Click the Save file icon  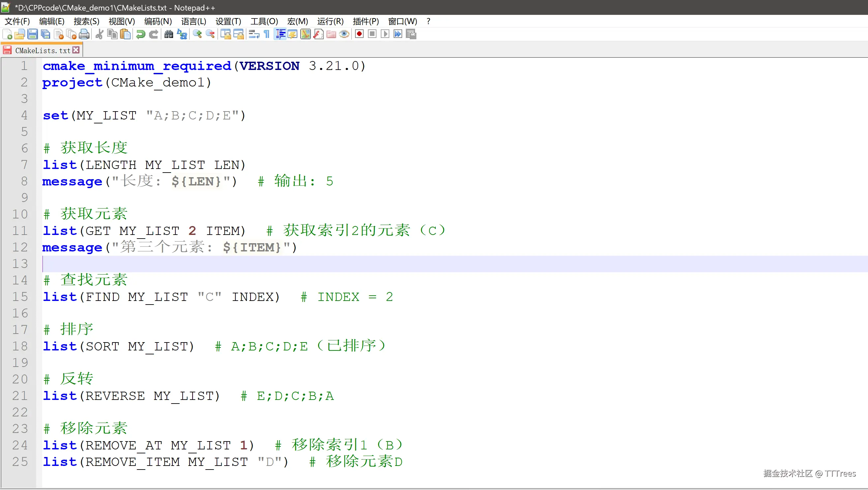click(x=33, y=34)
